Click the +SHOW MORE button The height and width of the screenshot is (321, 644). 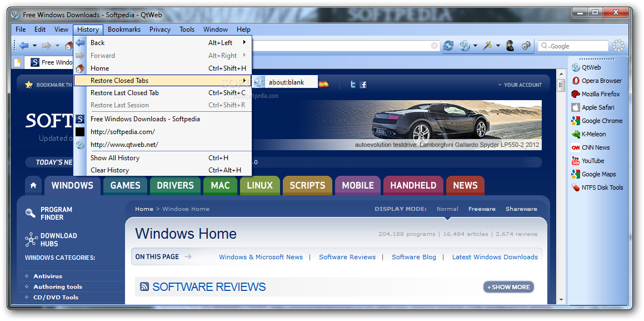pyautogui.click(x=508, y=287)
